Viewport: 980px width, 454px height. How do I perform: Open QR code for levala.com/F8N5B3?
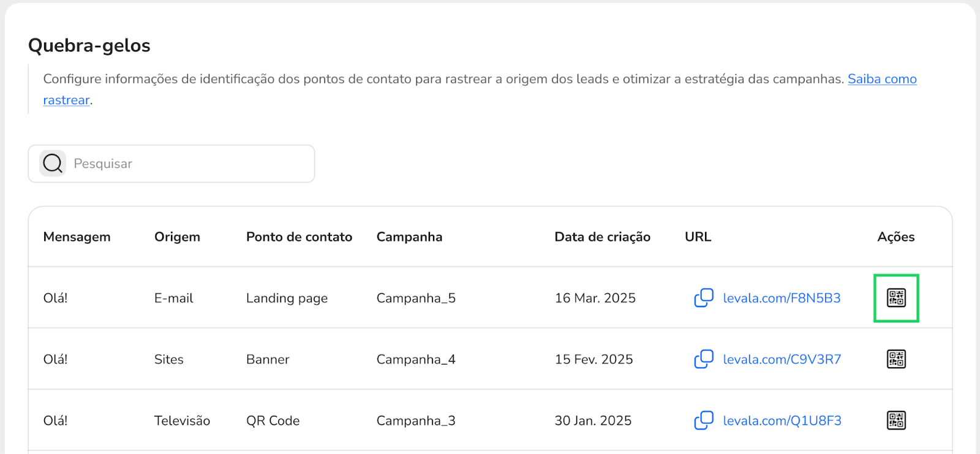(896, 298)
